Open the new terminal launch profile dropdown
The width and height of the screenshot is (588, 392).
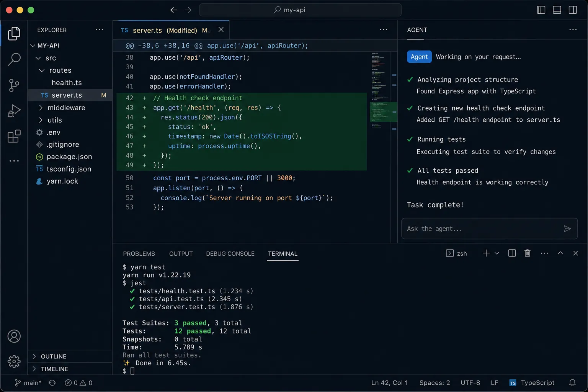click(497, 253)
